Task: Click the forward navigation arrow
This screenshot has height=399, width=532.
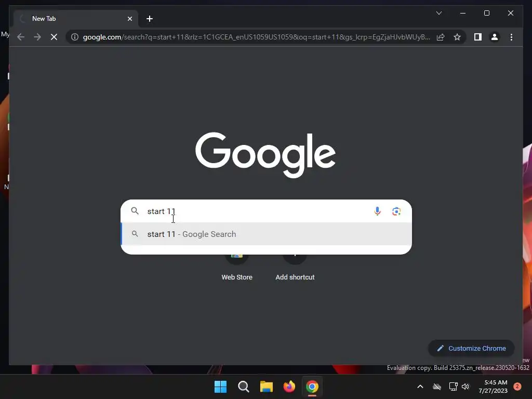Action: [37, 37]
